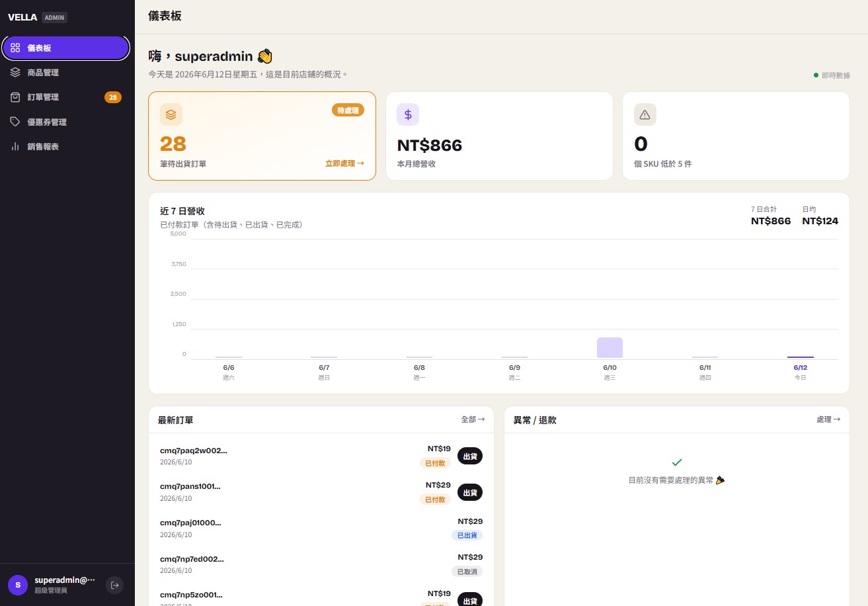The width and height of the screenshot is (868, 606).
Task: Click 出貨 button for order cmq7paq2w002
Action: click(470, 456)
